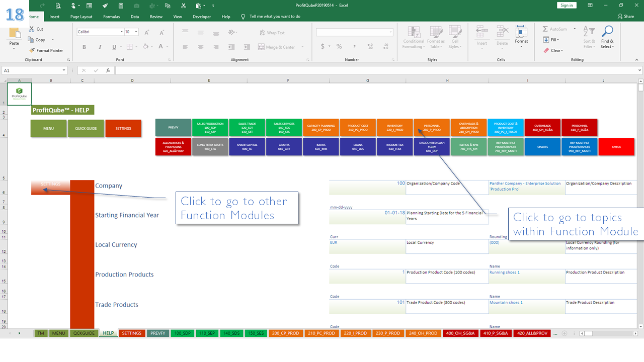Screen dimensions: 644x362
Task: Open the Format cells menu
Action: click(x=521, y=37)
